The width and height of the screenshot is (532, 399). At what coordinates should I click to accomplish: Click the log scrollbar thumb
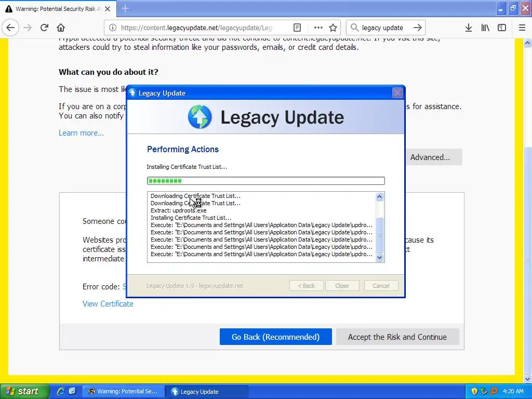coord(379,234)
